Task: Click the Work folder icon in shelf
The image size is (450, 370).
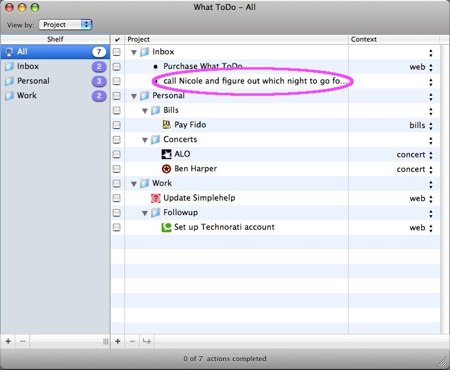Action: [9, 96]
